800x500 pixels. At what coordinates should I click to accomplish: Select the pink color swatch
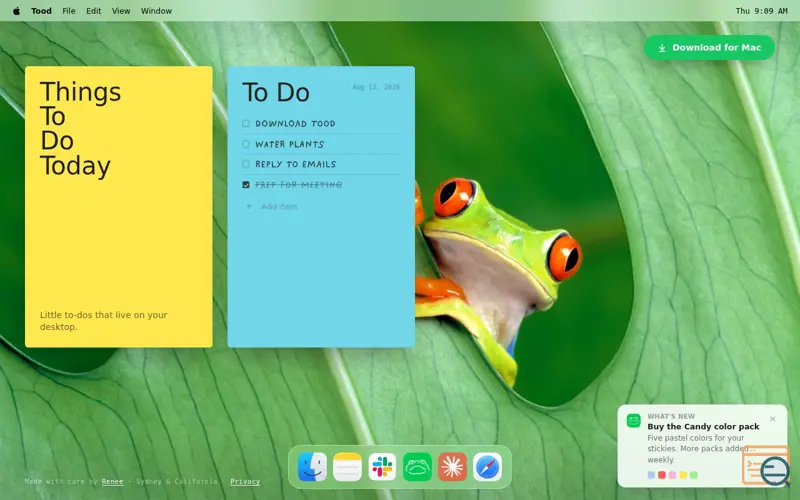pos(672,475)
